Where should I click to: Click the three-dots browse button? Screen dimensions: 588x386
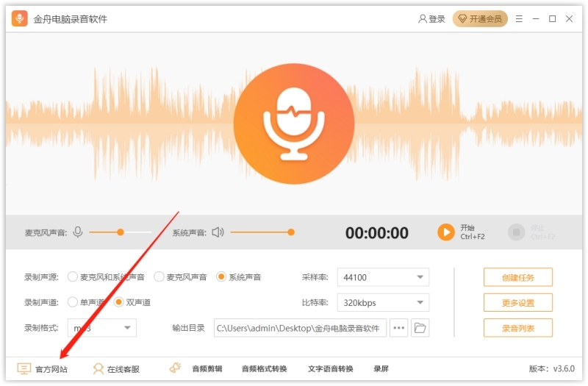click(398, 328)
